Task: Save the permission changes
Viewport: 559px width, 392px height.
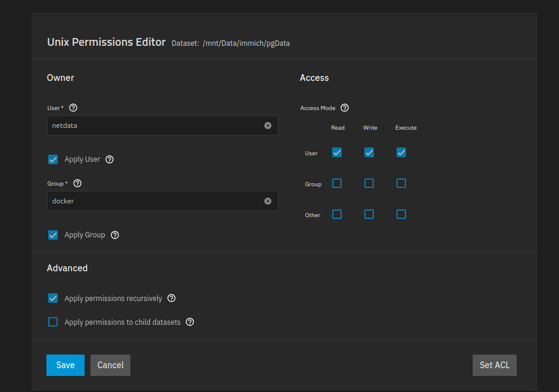Action: pos(65,365)
